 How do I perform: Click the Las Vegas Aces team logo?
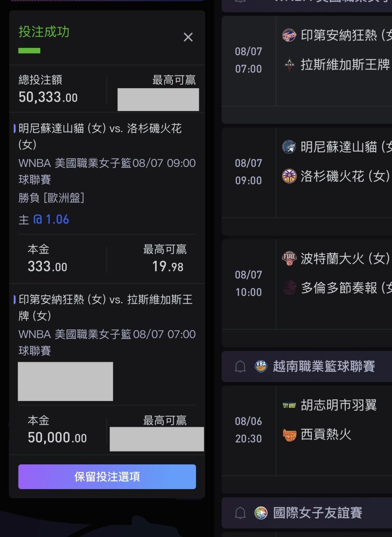click(x=289, y=65)
